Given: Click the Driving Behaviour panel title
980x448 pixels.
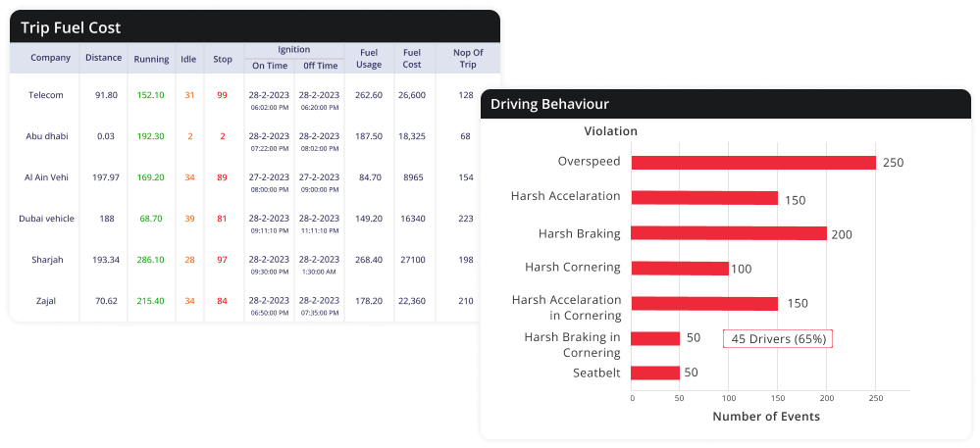Looking at the screenshot, I should [x=549, y=104].
